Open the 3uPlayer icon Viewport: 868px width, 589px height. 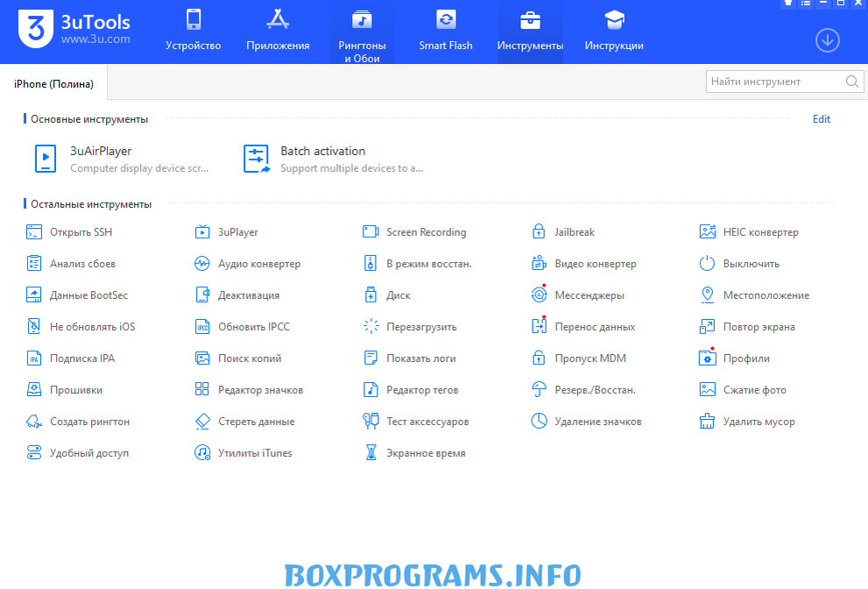(x=202, y=232)
